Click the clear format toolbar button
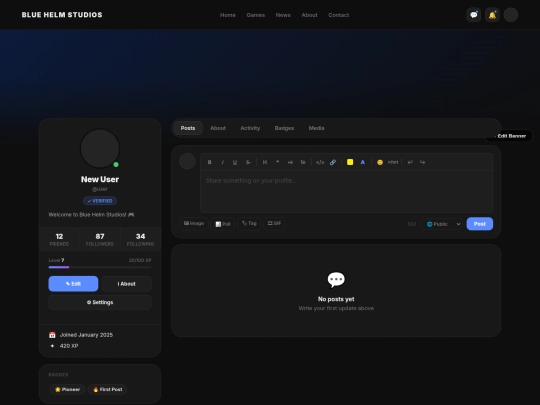This screenshot has width=540, height=405. coord(393,162)
